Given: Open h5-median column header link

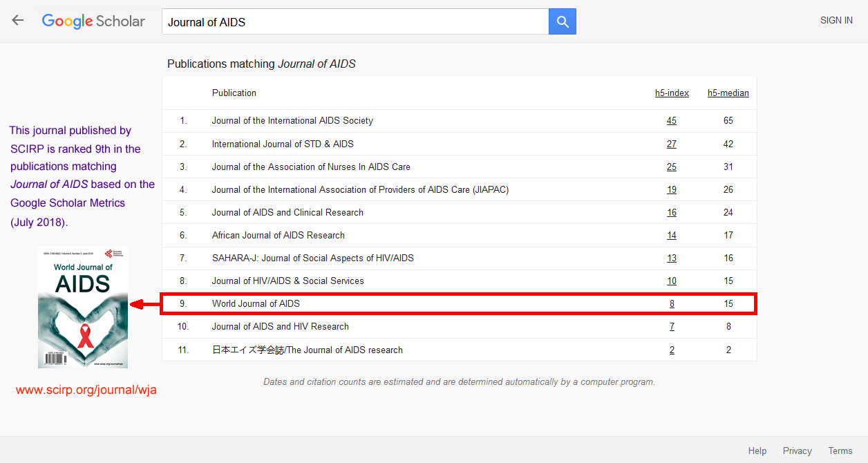Looking at the screenshot, I should click(728, 93).
